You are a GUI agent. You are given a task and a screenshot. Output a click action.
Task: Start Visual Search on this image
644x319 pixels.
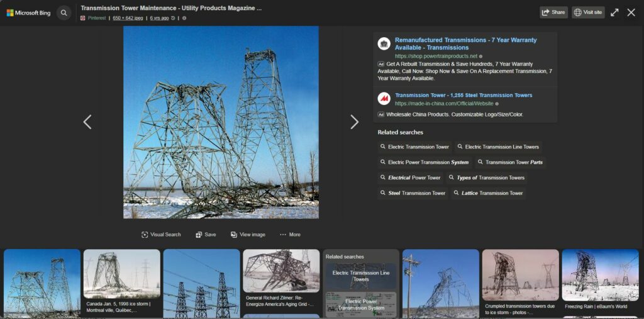(x=161, y=235)
